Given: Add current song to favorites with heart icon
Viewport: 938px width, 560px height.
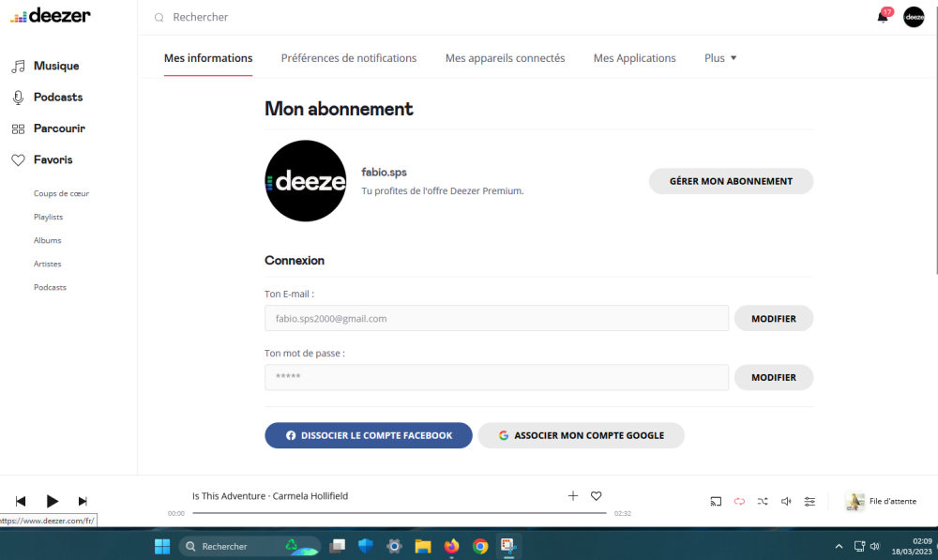Looking at the screenshot, I should [596, 496].
